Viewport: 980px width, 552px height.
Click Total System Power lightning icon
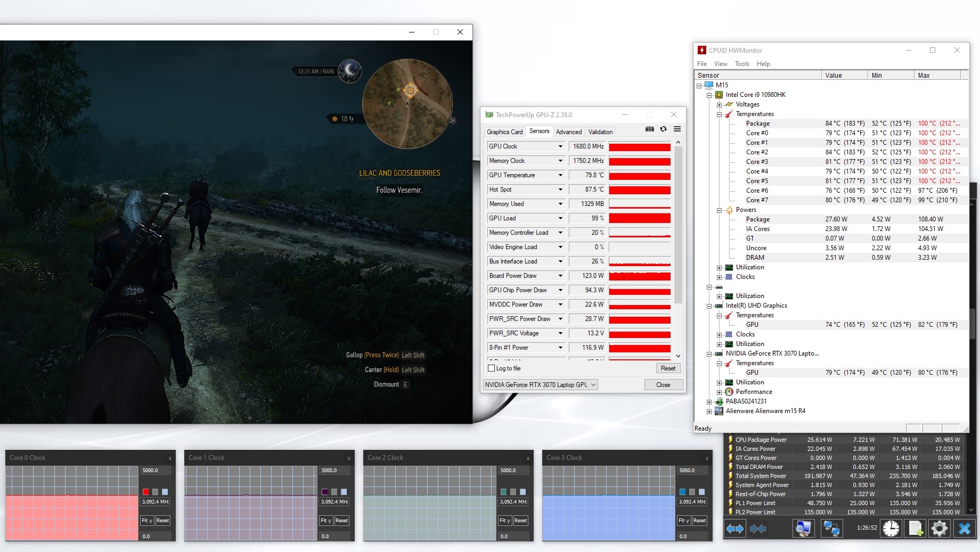click(x=730, y=476)
